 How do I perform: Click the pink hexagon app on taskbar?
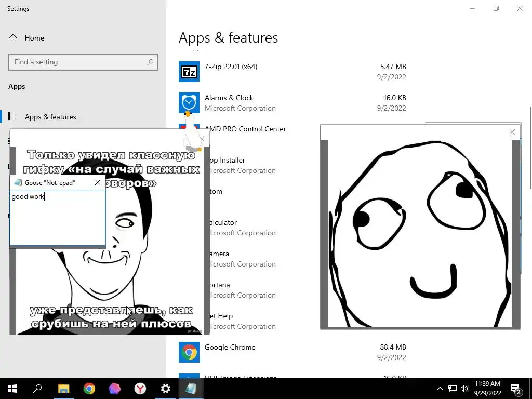coord(114,389)
